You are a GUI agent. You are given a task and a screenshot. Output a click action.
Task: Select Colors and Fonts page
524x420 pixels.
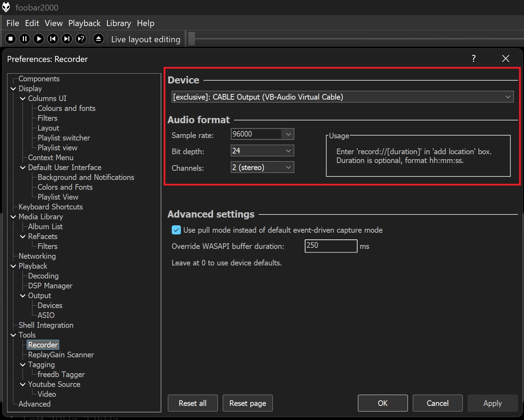[65, 187]
